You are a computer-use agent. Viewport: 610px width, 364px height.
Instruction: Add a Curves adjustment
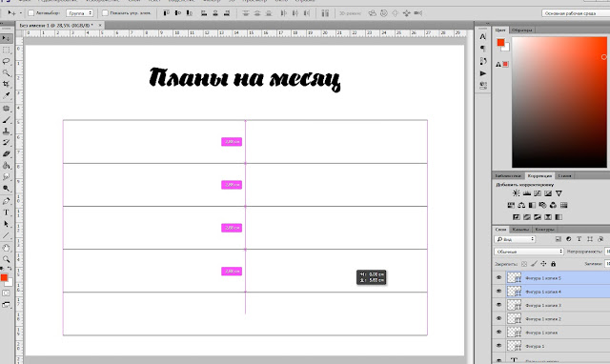[x=538, y=193]
